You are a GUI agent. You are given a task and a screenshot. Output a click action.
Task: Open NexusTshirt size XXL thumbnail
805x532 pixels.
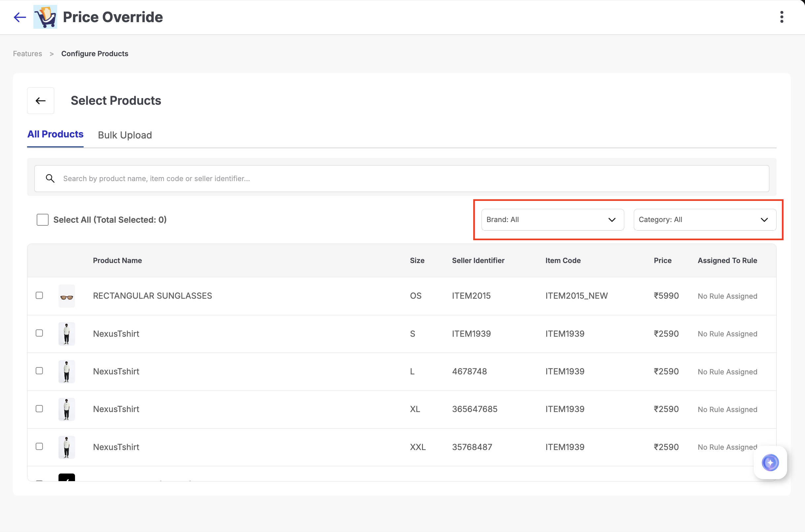click(x=66, y=447)
